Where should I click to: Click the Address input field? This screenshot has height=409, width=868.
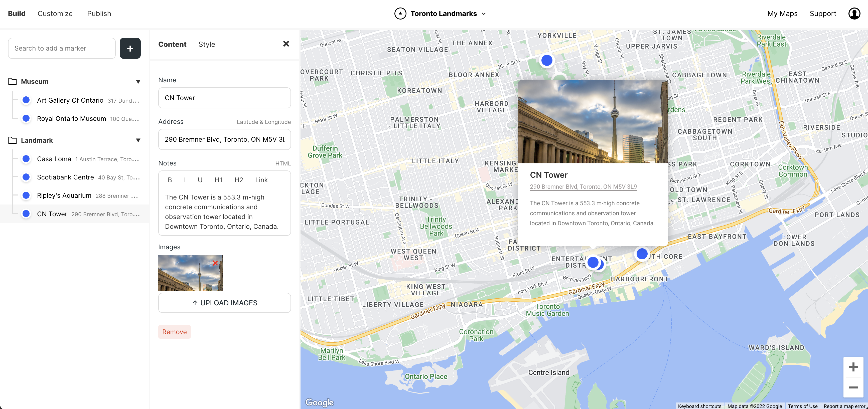tap(224, 139)
